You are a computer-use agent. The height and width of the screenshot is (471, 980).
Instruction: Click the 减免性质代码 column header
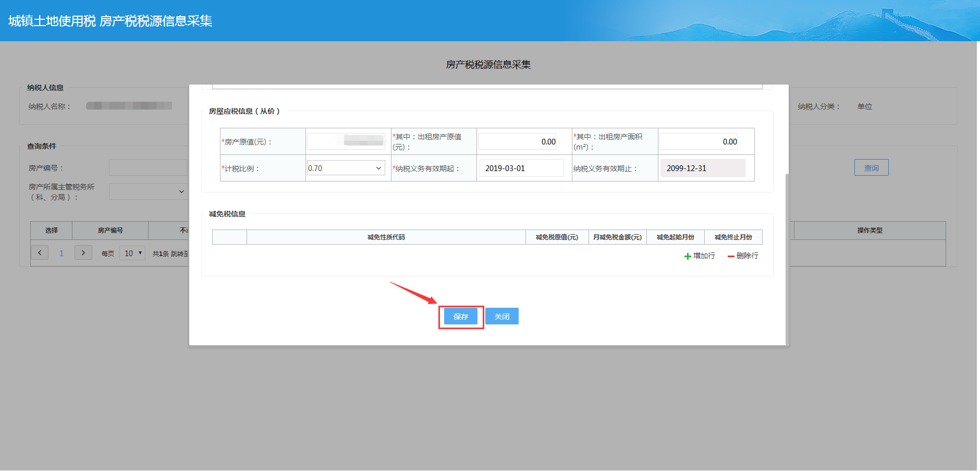(x=386, y=237)
